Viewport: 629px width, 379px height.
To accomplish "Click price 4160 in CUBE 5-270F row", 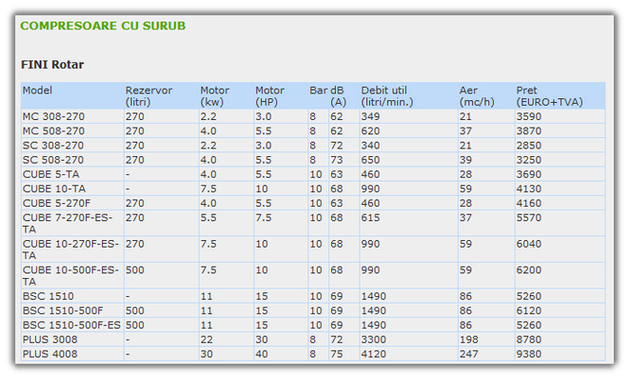I will click(x=529, y=203).
